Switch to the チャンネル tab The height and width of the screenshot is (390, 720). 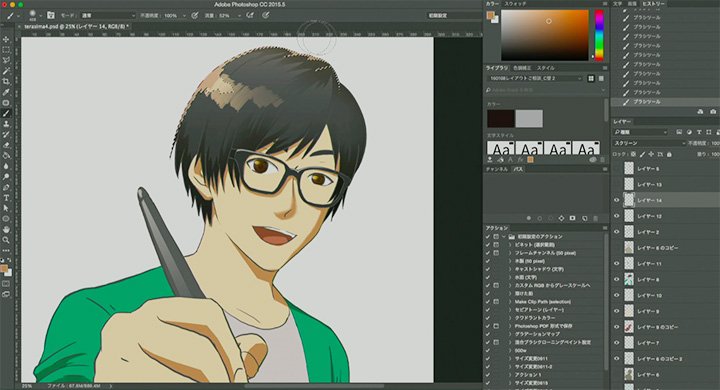[497, 170]
